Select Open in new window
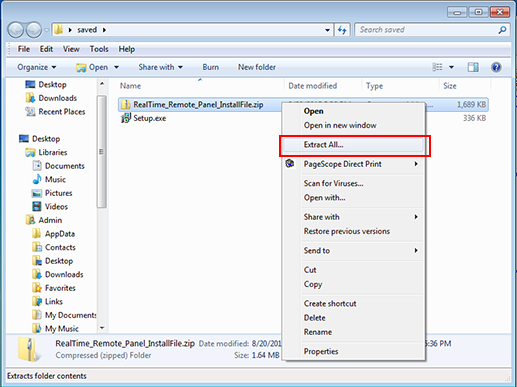Viewport: 517px width, 387px height. pos(354,125)
